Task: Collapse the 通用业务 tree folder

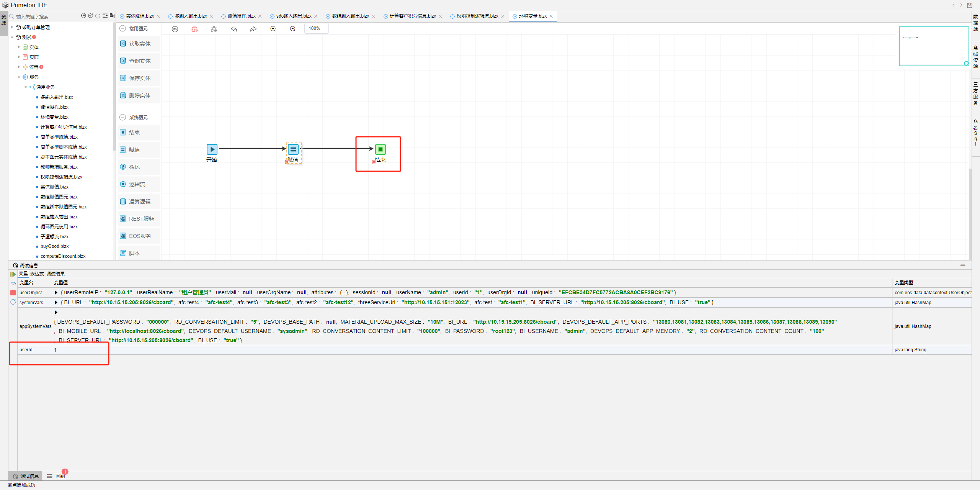Action: tap(26, 87)
